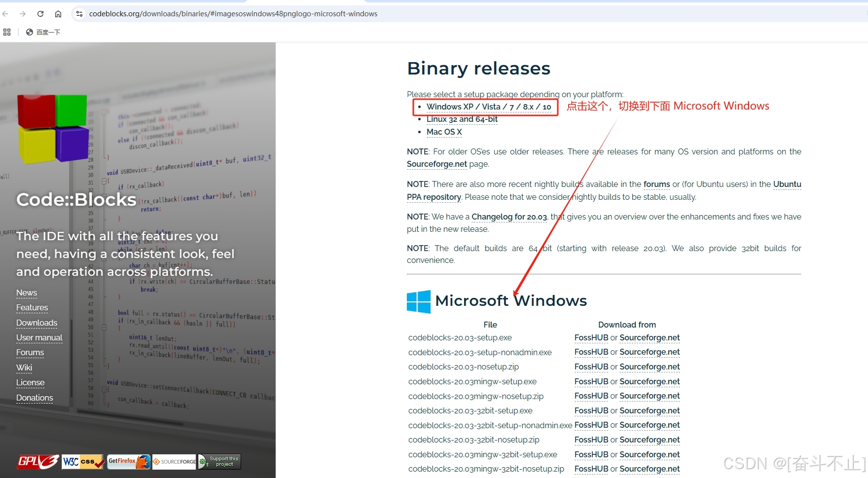868x478 pixels.
Task: Reload the page with refresh icon
Action: point(40,14)
